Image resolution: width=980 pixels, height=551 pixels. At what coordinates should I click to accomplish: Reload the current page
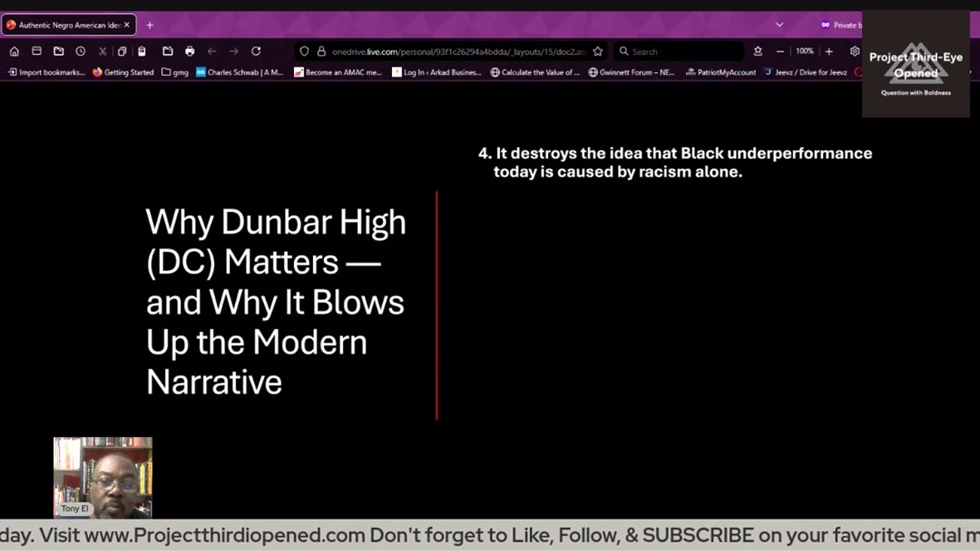point(256,51)
